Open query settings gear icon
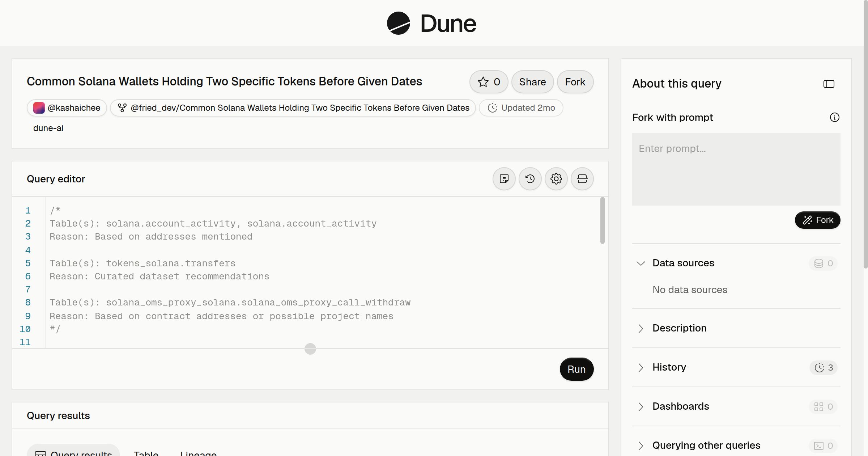The width and height of the screenshot is (868, 456). 556,179
